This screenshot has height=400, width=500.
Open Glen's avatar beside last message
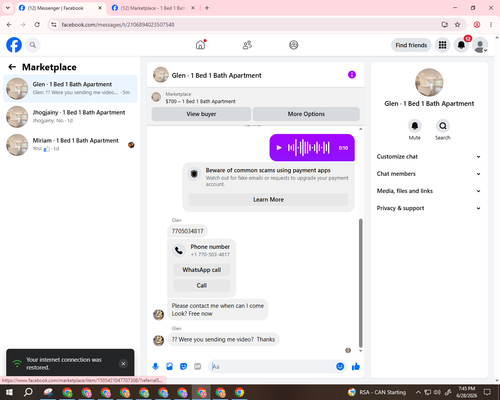158,340
